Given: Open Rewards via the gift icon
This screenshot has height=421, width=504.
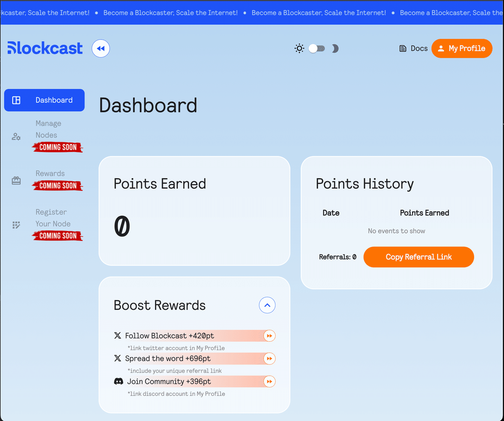Looking at the screenshot, I should click(16, 180).
